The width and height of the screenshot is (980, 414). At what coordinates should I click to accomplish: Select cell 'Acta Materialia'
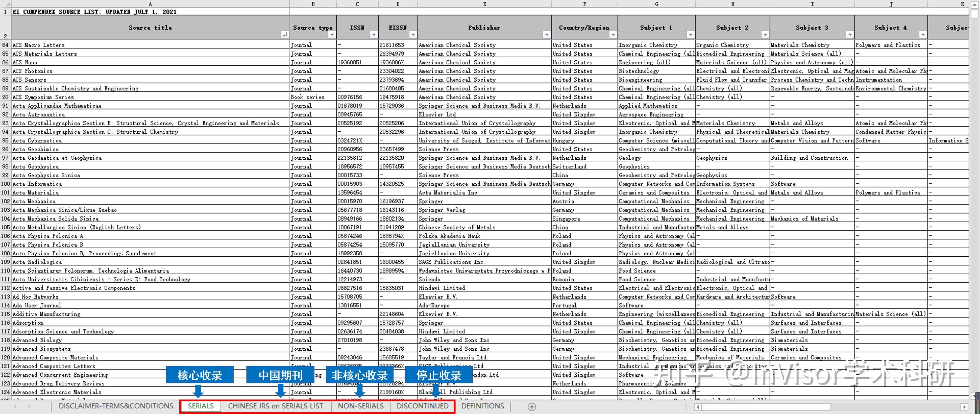pyautogui.click(x=150, y=193)
